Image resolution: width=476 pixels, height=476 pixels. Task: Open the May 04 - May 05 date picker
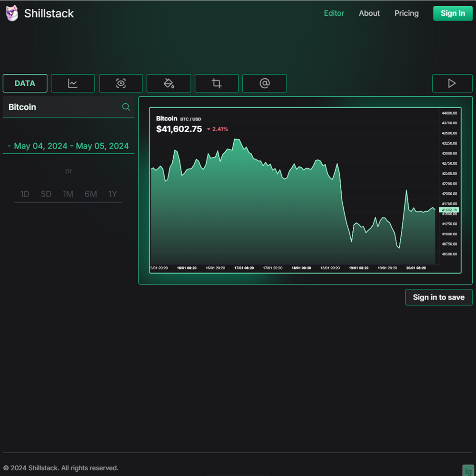pos(71,146)
